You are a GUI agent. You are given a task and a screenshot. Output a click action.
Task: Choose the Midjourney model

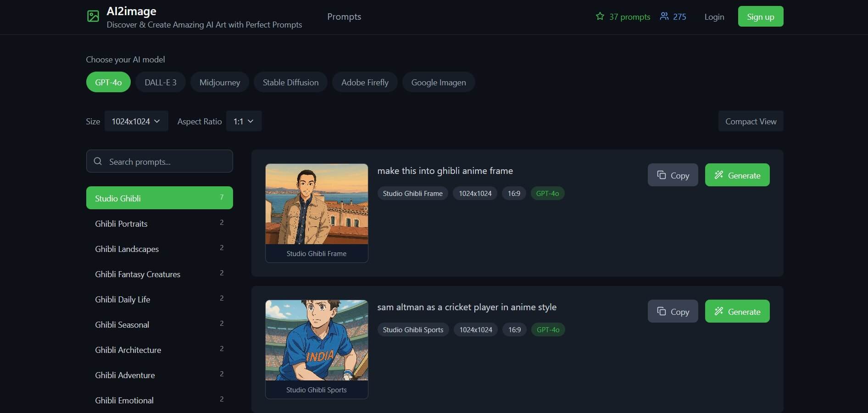220,82
